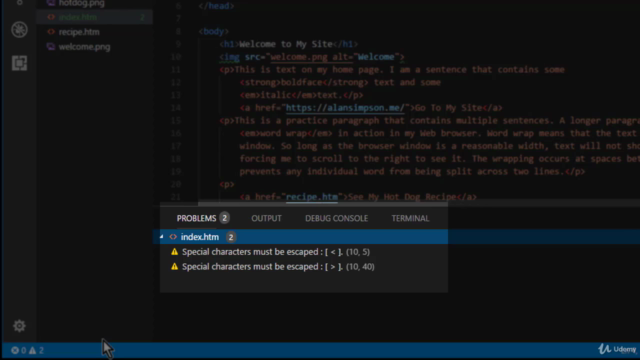Click the recipe.htm file icon in Explorer
Viewport: 640px width, 360px height.
[51, 32]
